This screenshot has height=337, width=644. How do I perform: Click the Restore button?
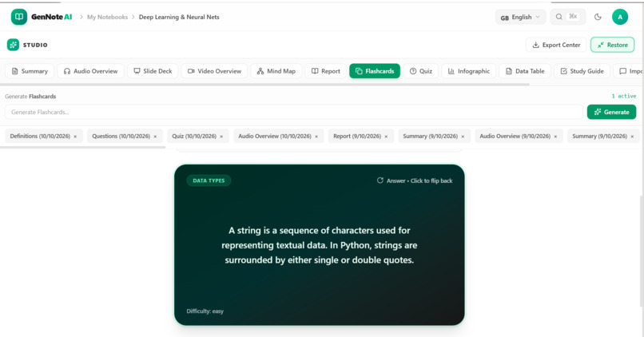612,45
